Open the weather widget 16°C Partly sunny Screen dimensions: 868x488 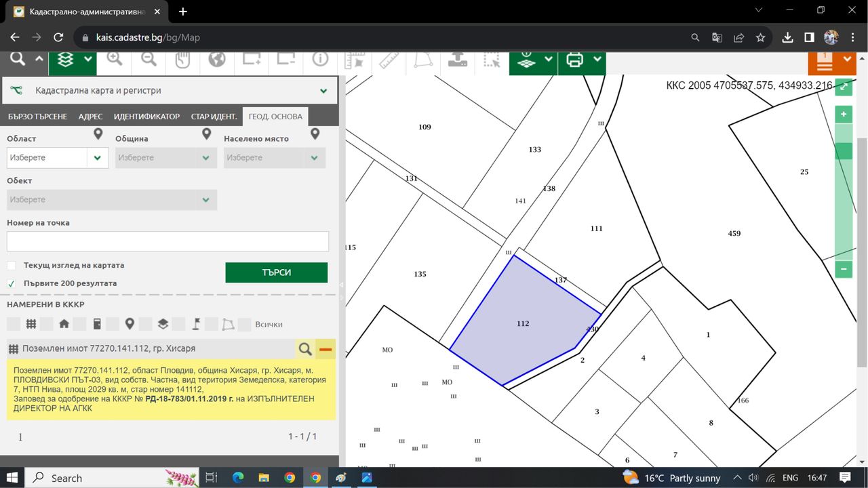672,478
